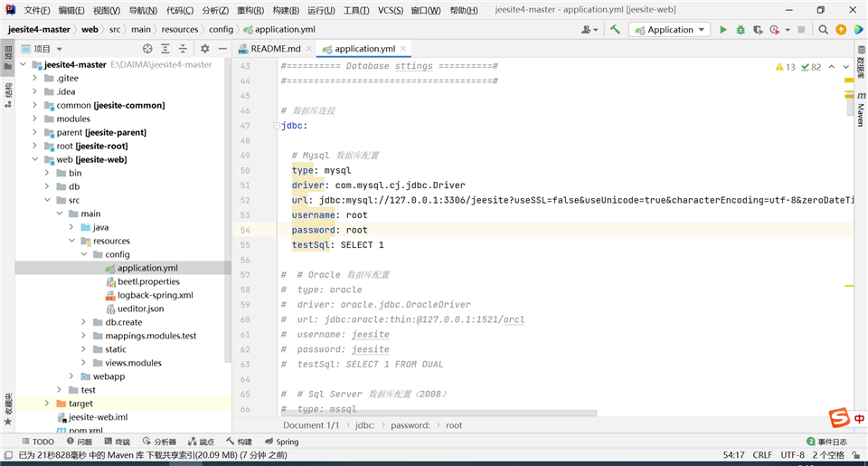Viewport: 868px width, 466px height.
Task: Go to next highlighted problem arrow
Action: pos(846,67)
